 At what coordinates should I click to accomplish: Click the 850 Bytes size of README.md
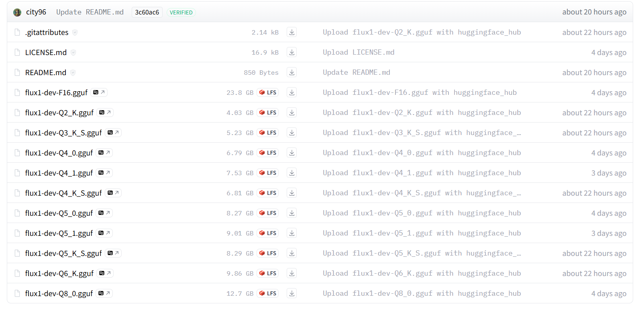point(261,73)
